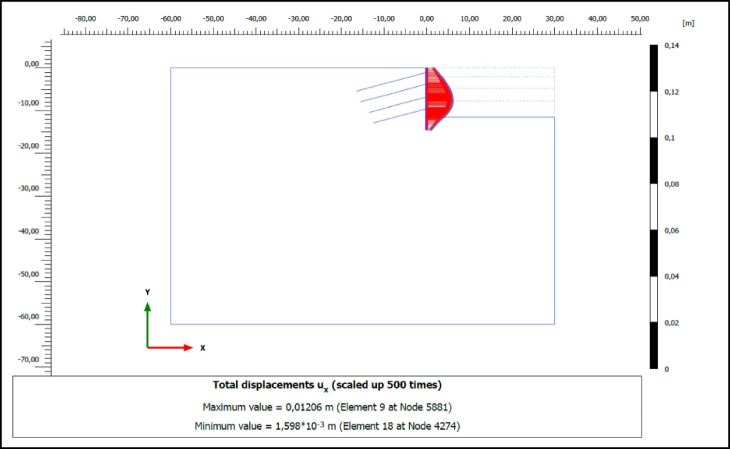730x449 pixels.
Task: Click the -20,00 mark on the horizontal ruler
Action: (341, 19)
